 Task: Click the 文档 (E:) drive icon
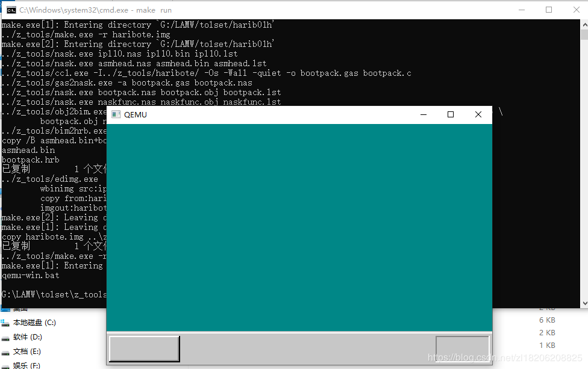pos(5,352)
